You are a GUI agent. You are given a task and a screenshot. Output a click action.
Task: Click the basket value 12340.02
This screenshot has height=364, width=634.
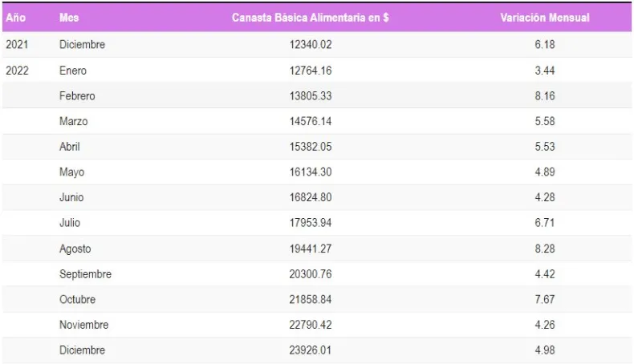click(x=311, y=45)
